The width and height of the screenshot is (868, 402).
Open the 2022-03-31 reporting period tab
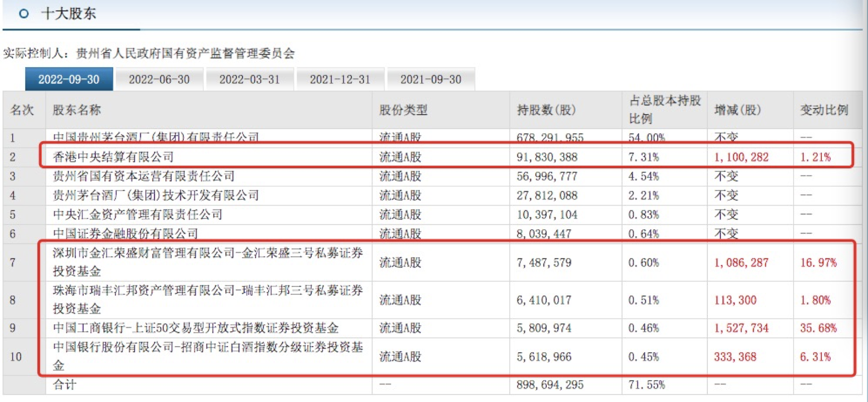click(x=250, y=79)
